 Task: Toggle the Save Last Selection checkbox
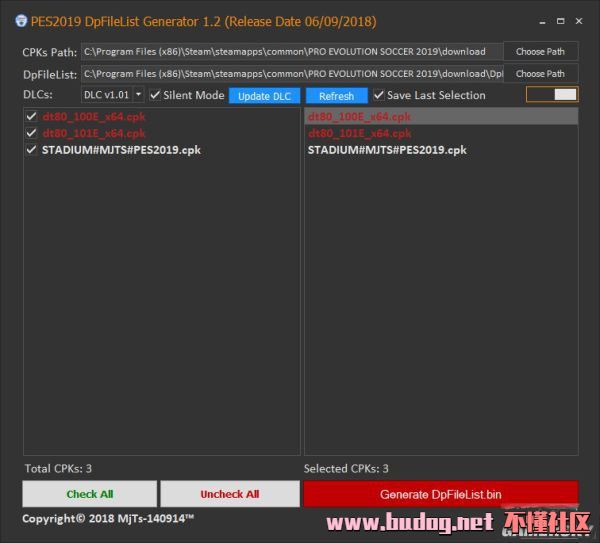[379, 95]
